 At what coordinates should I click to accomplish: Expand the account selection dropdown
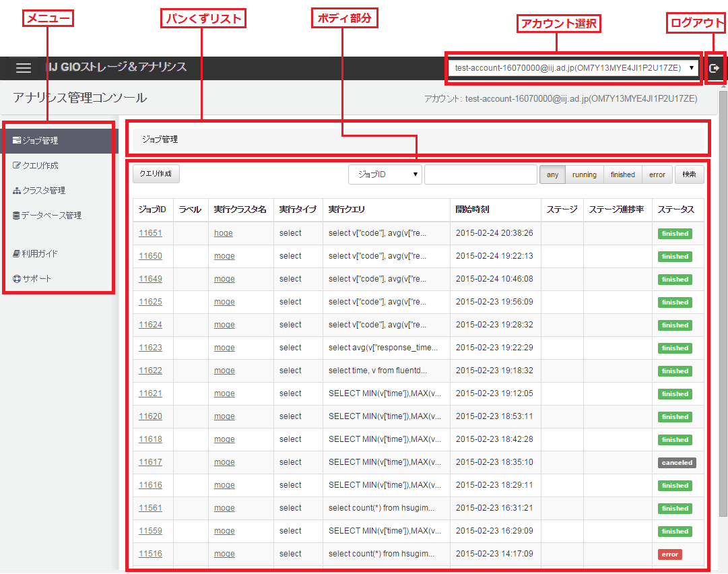573,68
